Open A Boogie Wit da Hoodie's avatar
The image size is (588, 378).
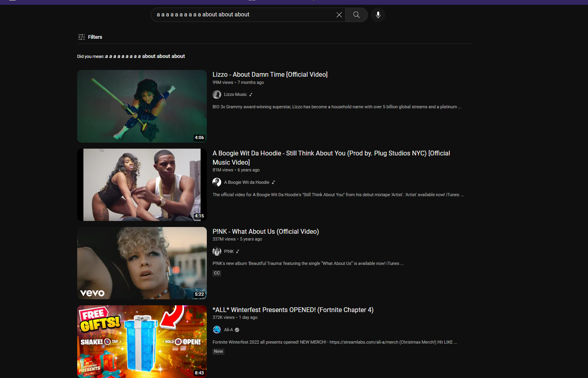click(x=217, y=182)
